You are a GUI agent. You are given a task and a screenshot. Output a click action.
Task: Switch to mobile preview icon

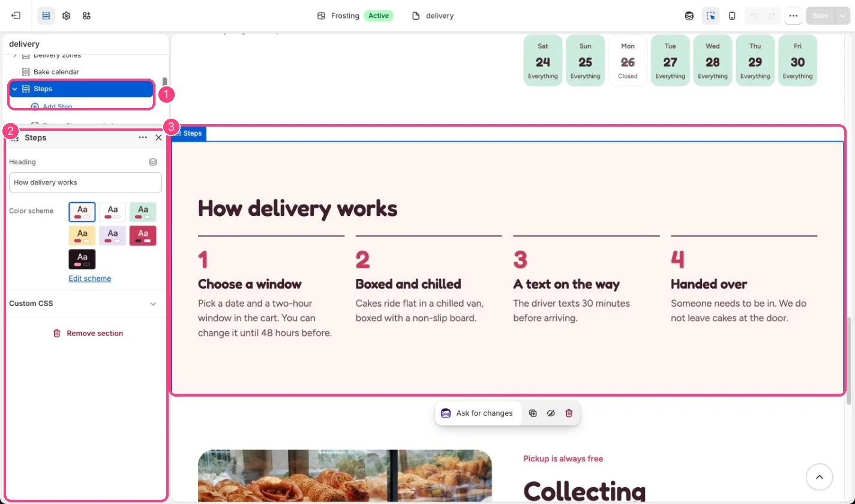tap(732, 16)
